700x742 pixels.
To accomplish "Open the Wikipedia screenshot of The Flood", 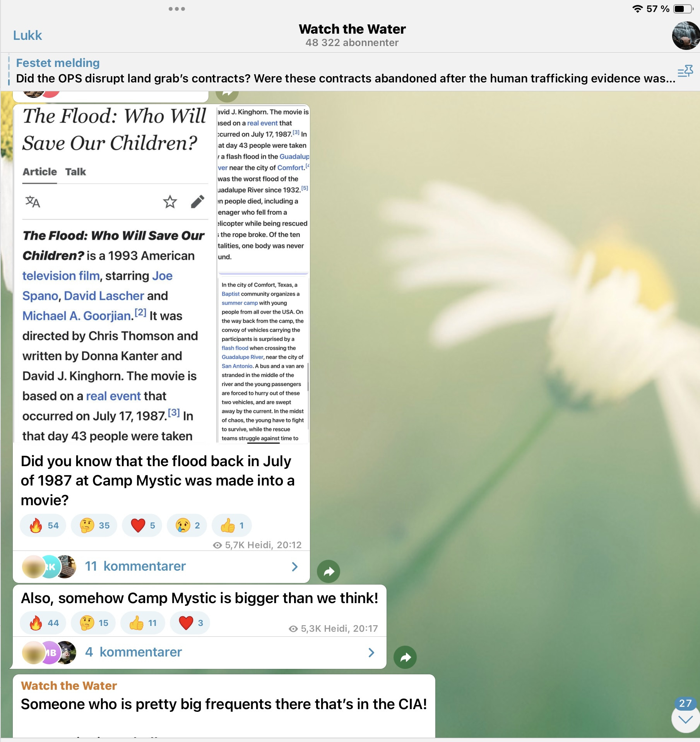I will click(x=115, y=274).
